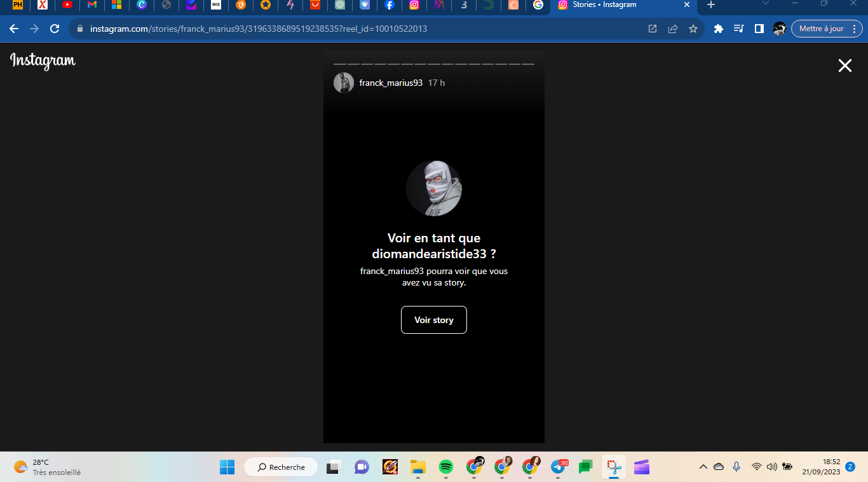The width and height of the screenshot is (868, 482).
Task: Open the Chrome extensions puzzle icon
Action: (719, 29)
